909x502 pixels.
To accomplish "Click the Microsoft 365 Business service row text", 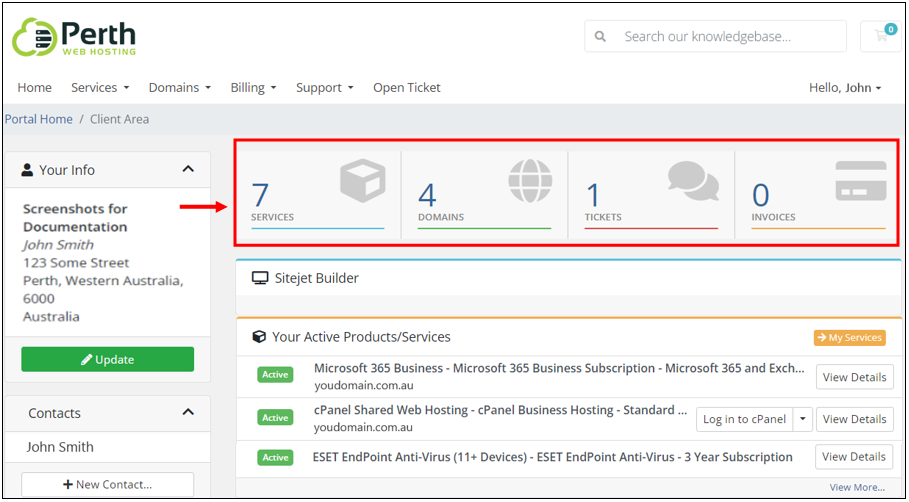I will point(559,368).
